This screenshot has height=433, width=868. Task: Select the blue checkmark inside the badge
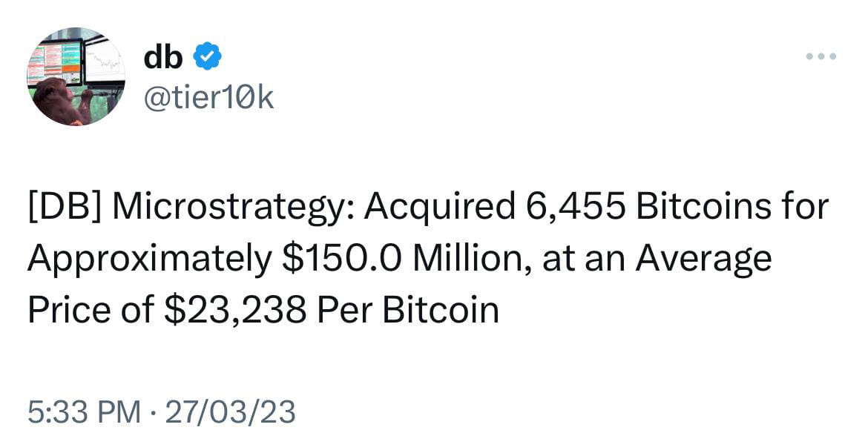click(207, 56)
